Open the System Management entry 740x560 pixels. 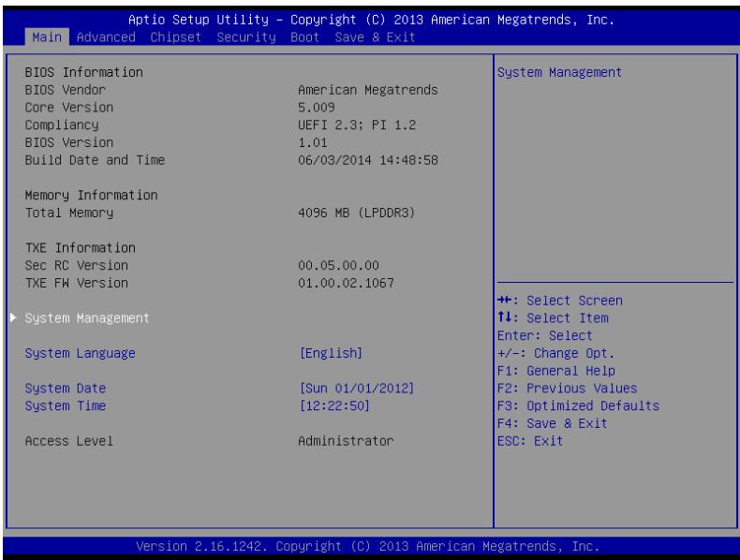coord(87,318)
